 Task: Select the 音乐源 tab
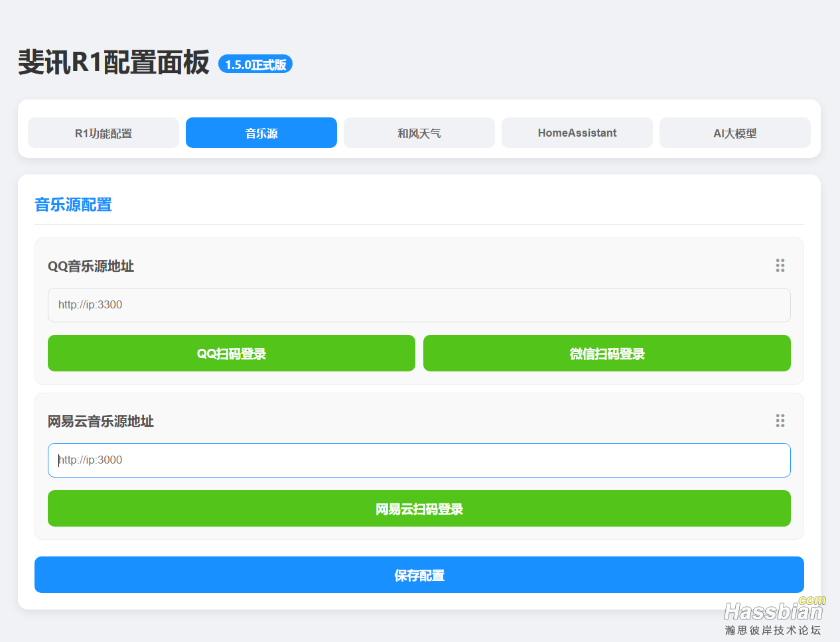(x=261, y=133)
